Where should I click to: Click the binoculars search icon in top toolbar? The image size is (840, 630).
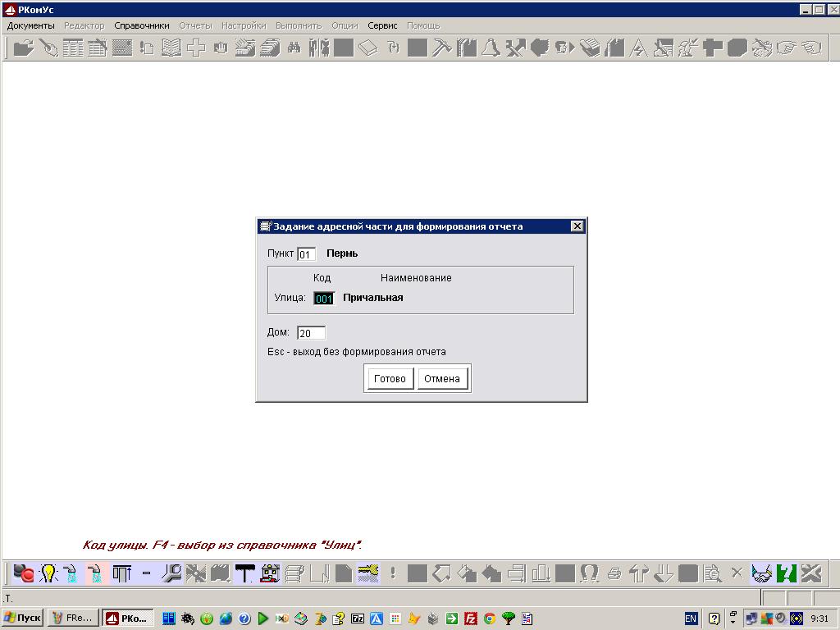(x=294, y=48)
